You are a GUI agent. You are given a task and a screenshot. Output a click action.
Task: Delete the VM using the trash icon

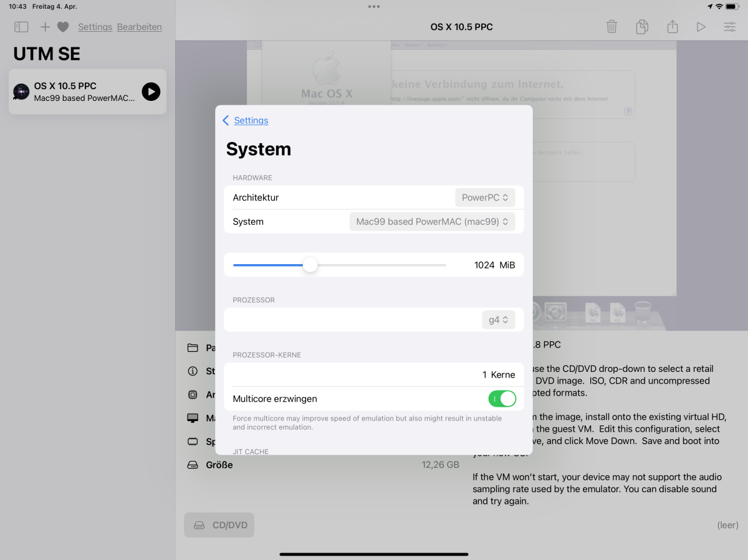(x=611, y=27)
